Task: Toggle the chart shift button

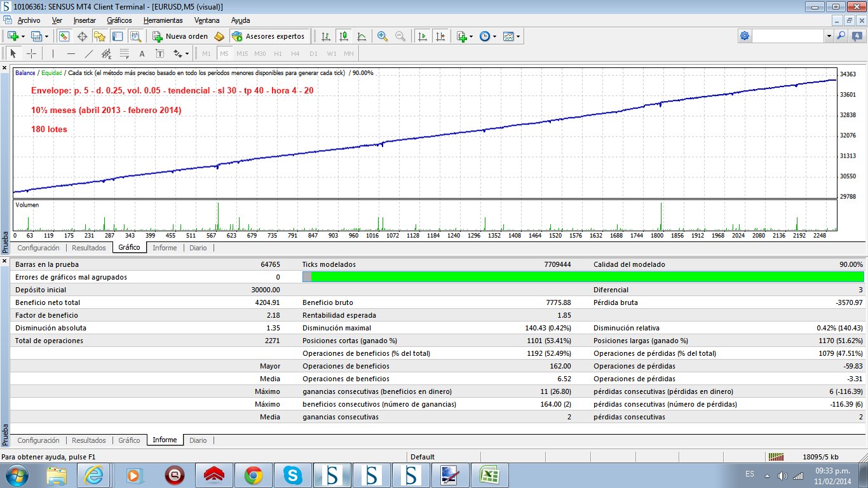Action: tap(440, 36)
